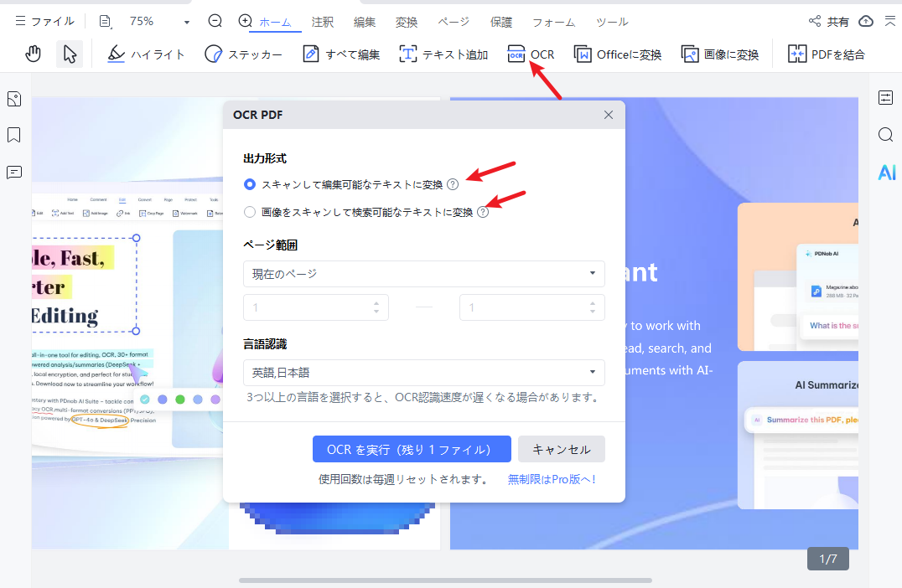Click the OCR toolbar button

531,54
